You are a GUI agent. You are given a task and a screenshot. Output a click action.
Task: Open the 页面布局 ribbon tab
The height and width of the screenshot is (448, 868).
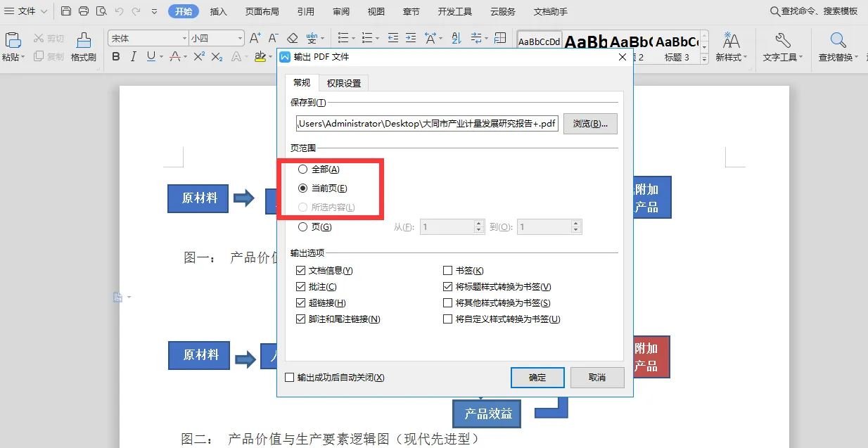pyautogui.click(x=262, y=12)
